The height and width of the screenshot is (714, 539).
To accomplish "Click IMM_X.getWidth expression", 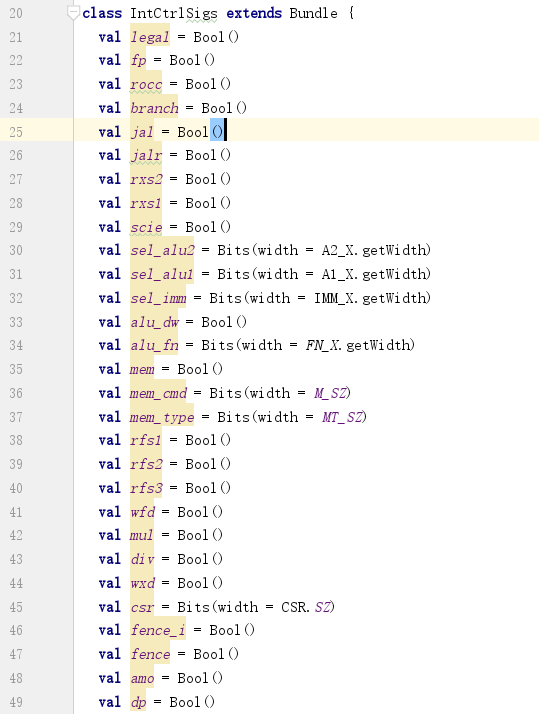I will coord(371,298).
